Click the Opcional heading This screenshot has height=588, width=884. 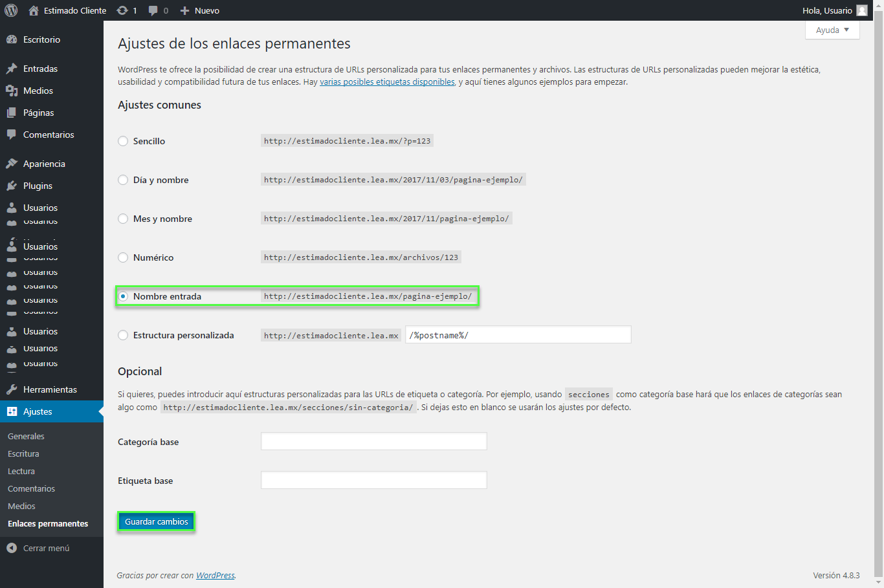click(140, 371)
